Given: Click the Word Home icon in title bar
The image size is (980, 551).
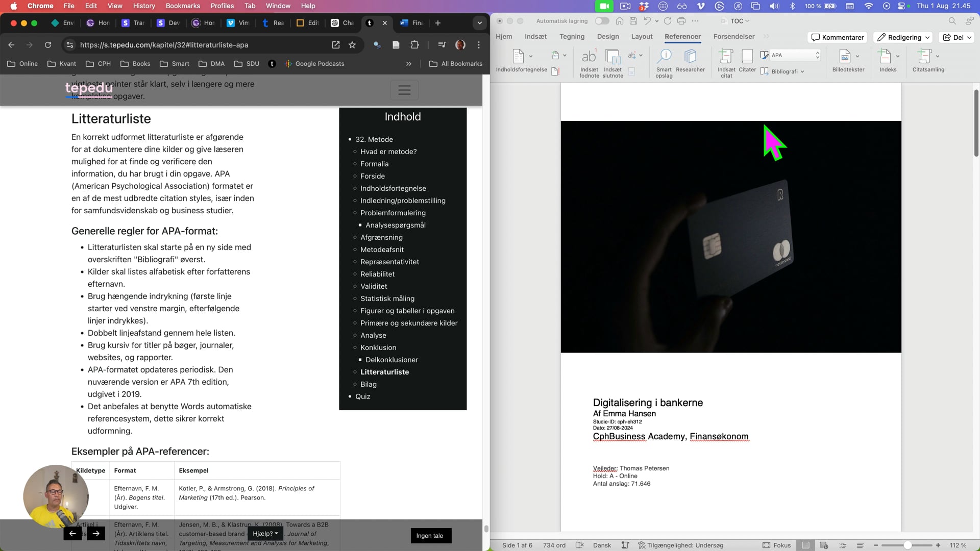Looking at the screenshot, I should 619,21.
